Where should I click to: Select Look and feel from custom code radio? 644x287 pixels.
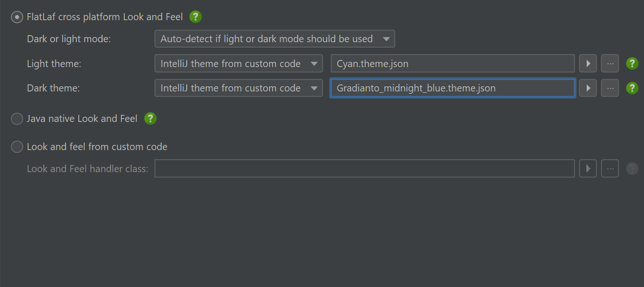coord(17,147)
